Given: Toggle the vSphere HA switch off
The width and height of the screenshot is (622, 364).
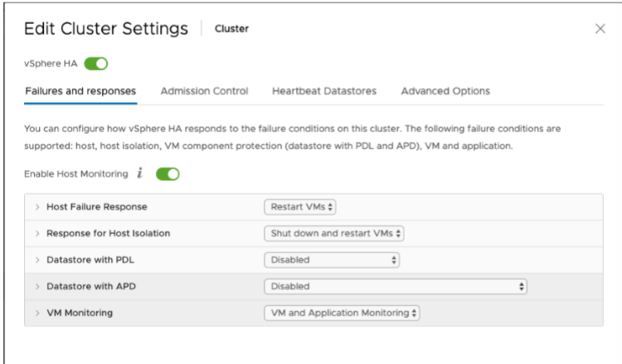Looking at the screenshot, I should pos(96,63).
